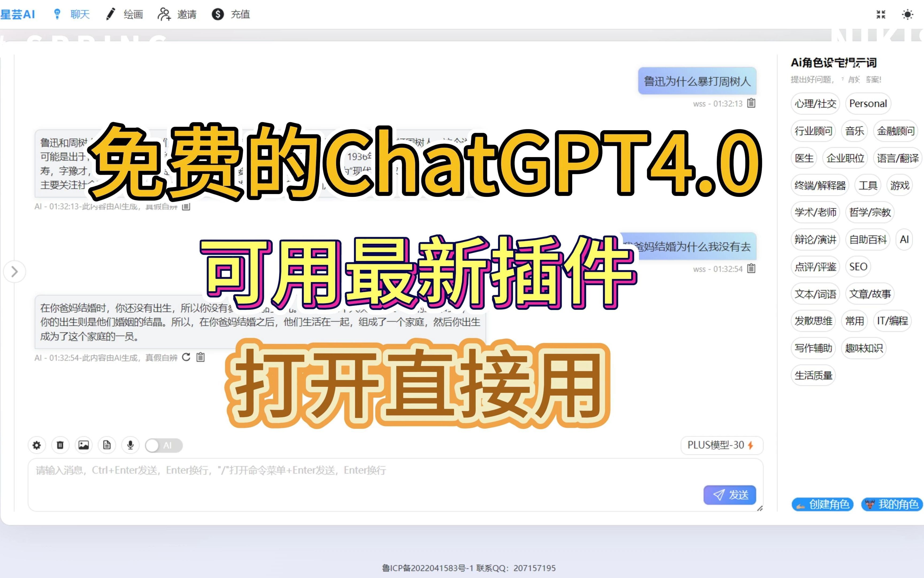Click the 鲁ICP备2022041583号-1 footer link
The height and width of the screenshot is (578, 924).
point(428,568)
